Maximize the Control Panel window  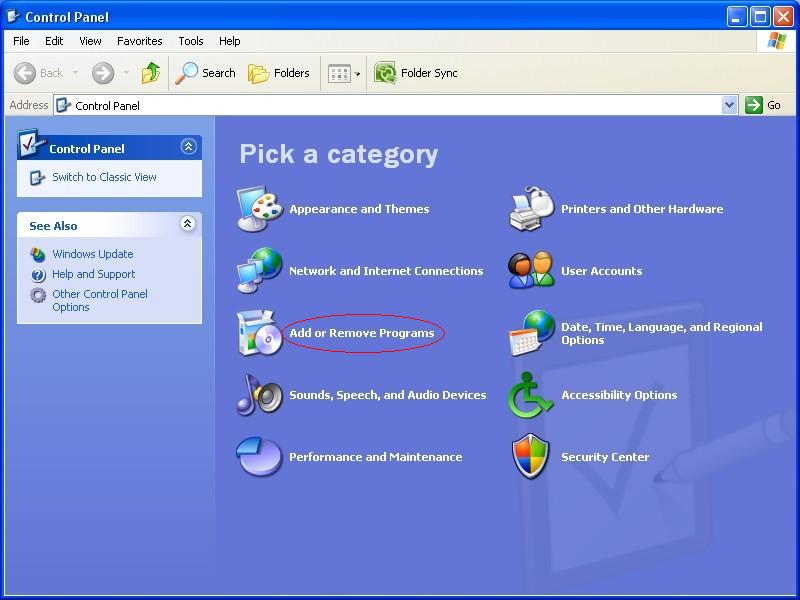click(x=760, y=17)
